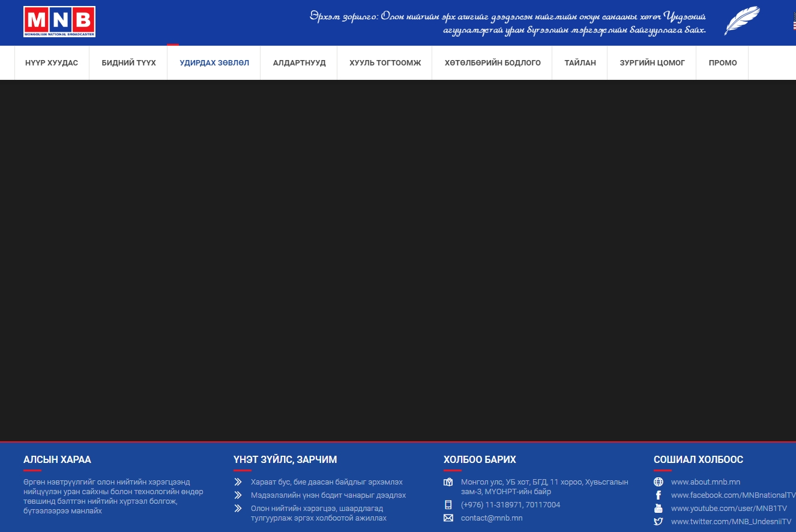Open the www.about.mnb.mn link
This screenshot has width=796, height=532.
[x=705, y=482]
